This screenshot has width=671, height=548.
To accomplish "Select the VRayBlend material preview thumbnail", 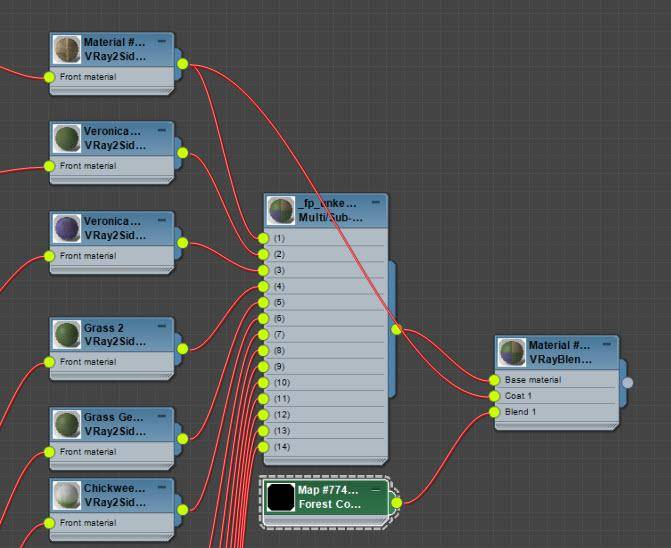I will (512, 352).
